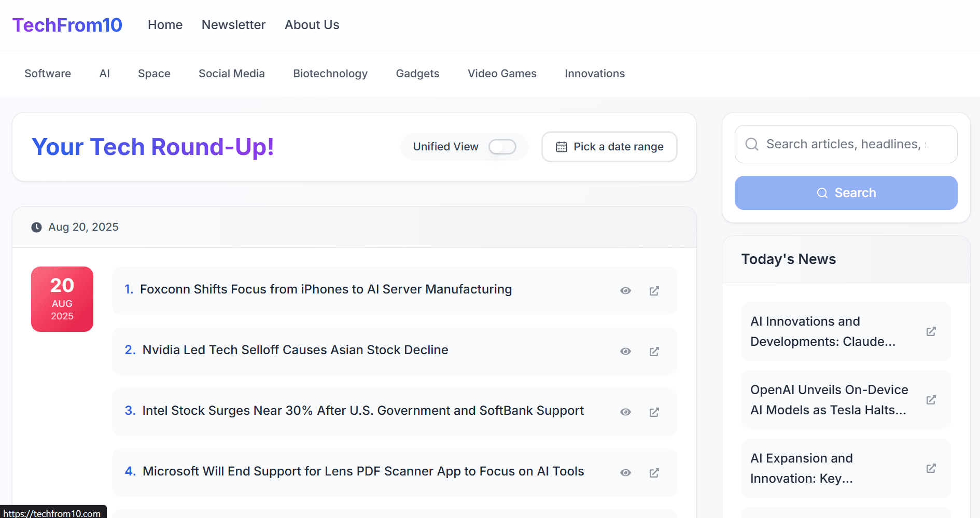Enable the Unified View toggle
The width and height of the screenshot is (980, 518).
502,147
